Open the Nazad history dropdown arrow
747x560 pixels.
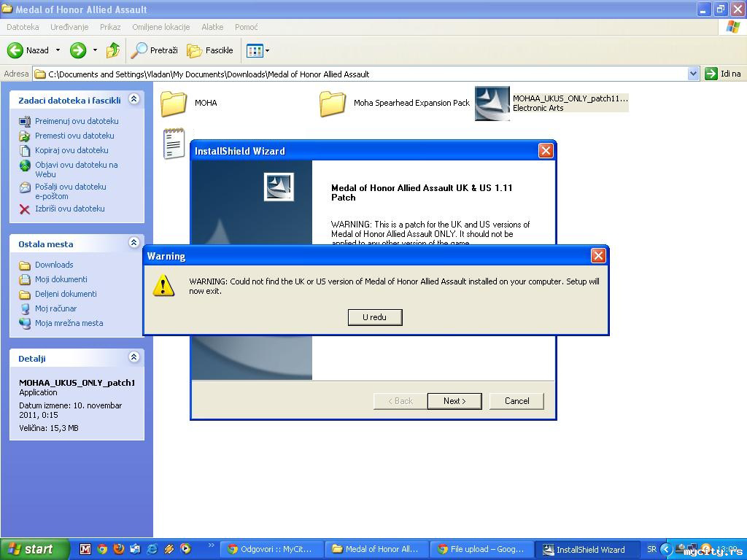(58, 50)
